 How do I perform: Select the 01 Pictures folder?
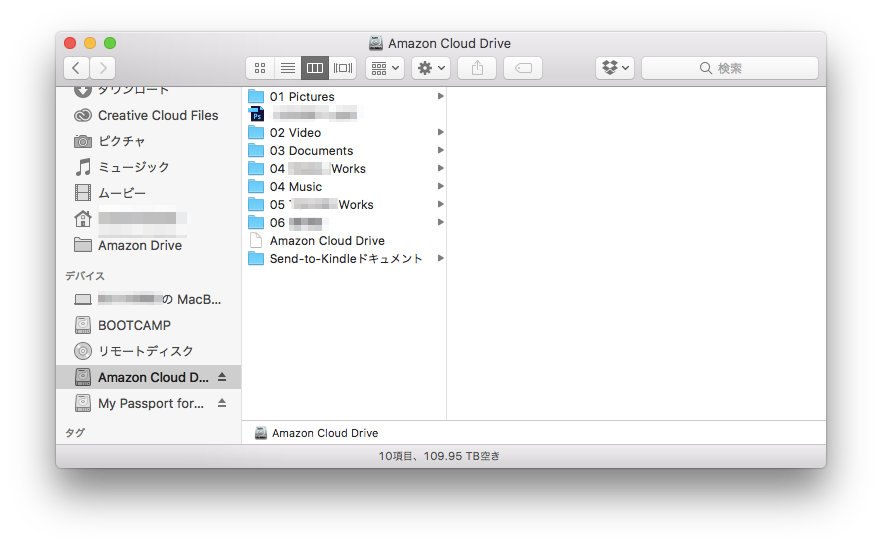[x=344, y=97]
